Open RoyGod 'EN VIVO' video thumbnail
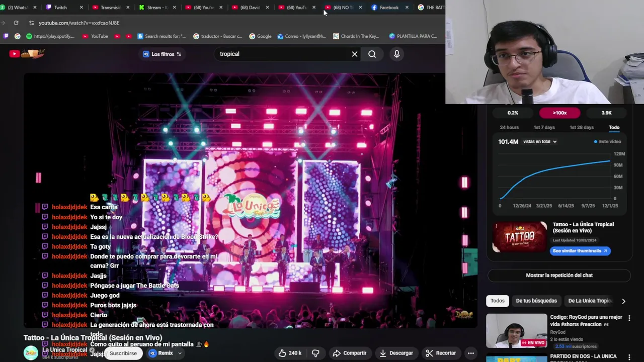Image resolution: width=644 pixels, height=362 pixels. pyautogui.click(x=516, y=331)
